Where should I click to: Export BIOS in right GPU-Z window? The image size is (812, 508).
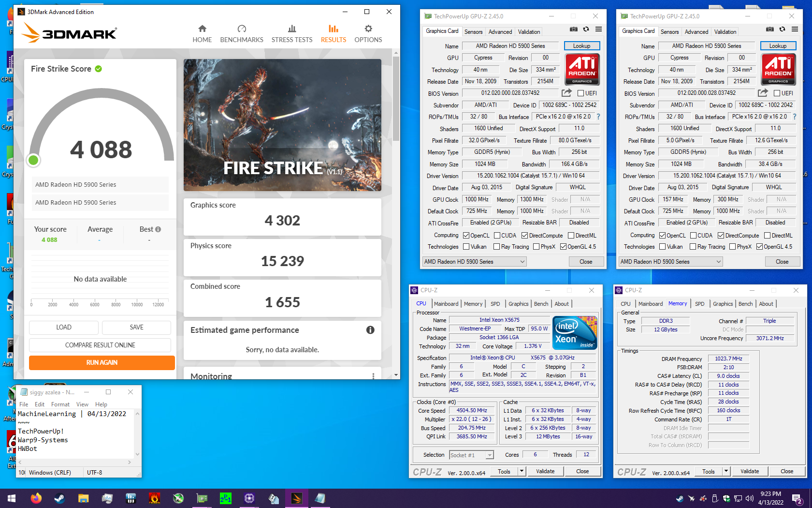(763, 93)
